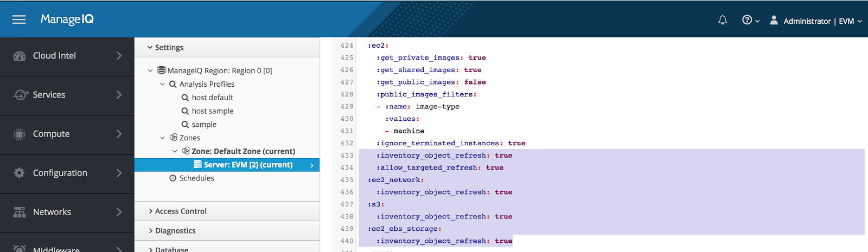This screenshot has width=868, height=252.
Task: Expand Configuration submenu arrow
Action: tap(119, 173)
